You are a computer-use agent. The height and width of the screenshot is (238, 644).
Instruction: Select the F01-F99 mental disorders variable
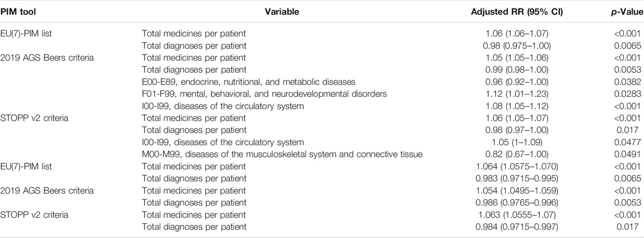[x=264, y=94]
